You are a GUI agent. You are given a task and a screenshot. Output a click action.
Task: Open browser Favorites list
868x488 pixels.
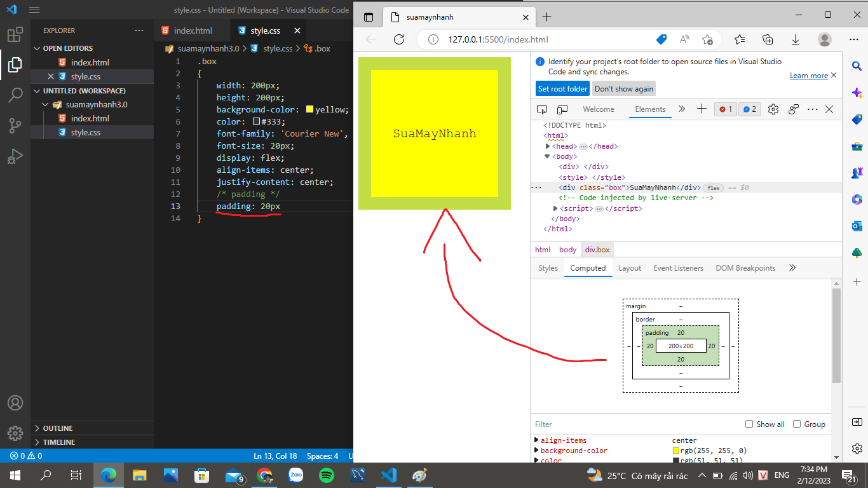pos(740,39)
